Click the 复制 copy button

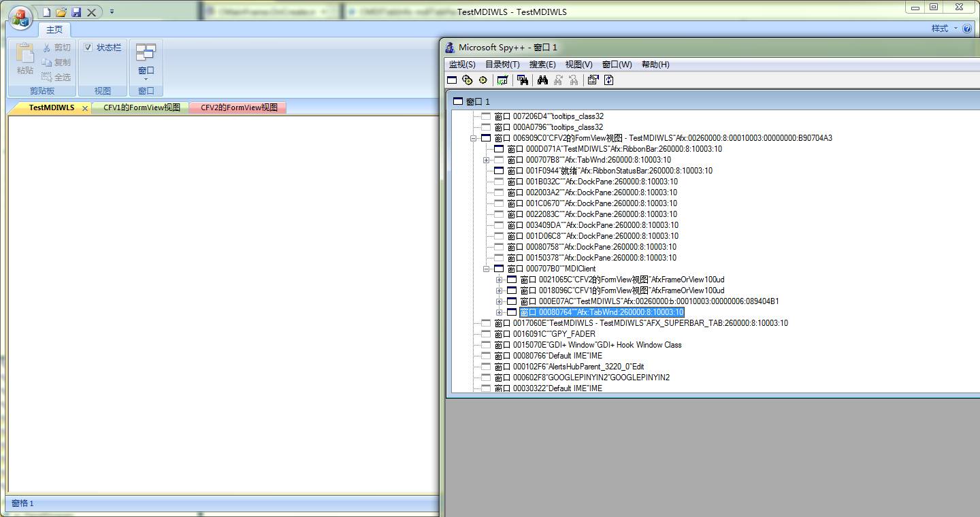pos(56,63)
